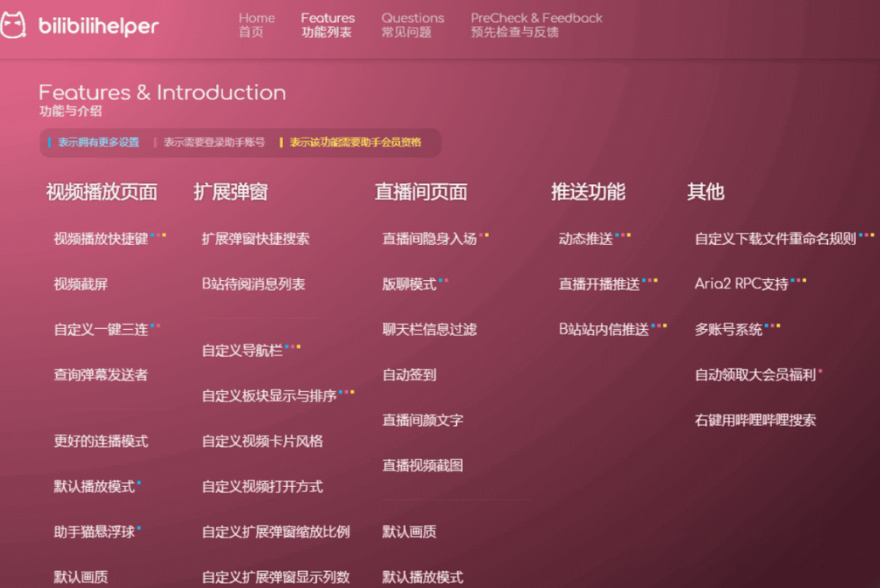Screen dimensions: 880x588
Task: Click legend text 表示拥有更多设置
Action: pos(99,143)
